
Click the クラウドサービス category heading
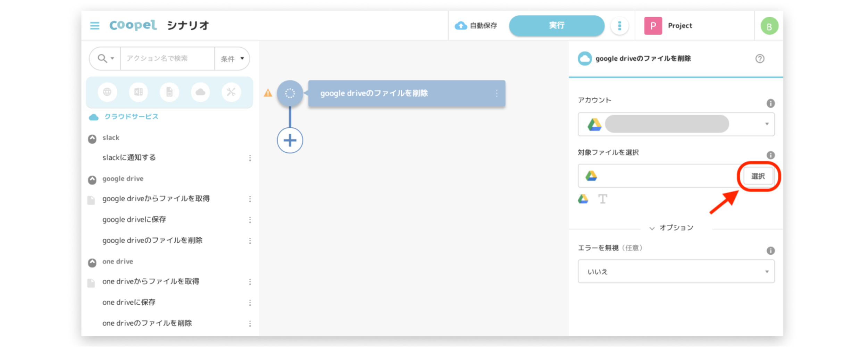point(131,117)
